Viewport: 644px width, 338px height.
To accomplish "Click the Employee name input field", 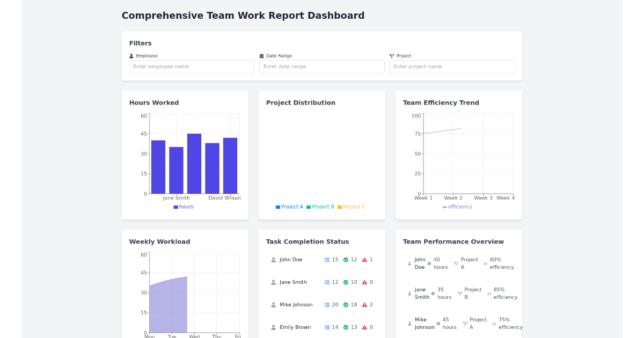I will click(191, 67).
